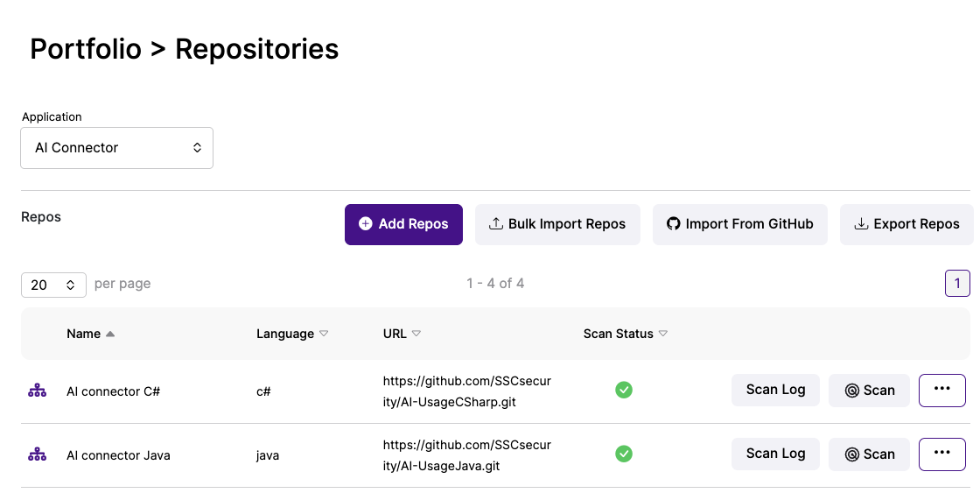Start Scan for AI connector C#
Viewport: 980px width, 493px height.
[x=870, y=391]
